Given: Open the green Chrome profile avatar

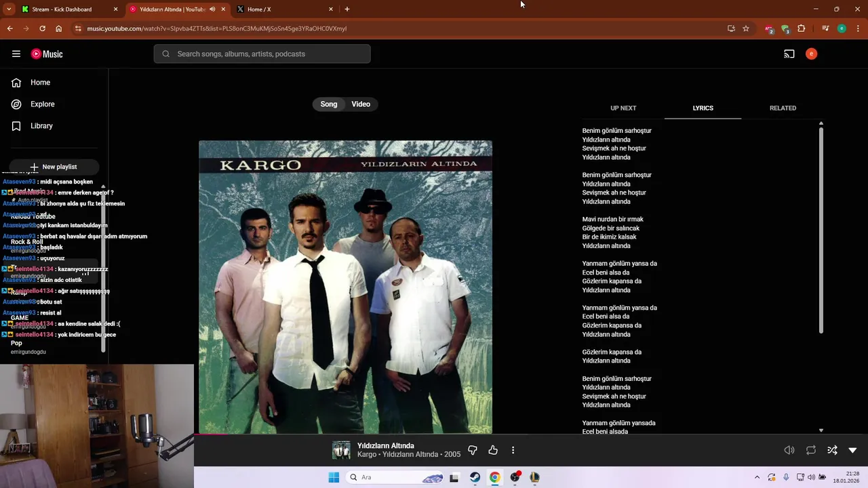Looking at the screenshot, I should (x=842, y=28).
